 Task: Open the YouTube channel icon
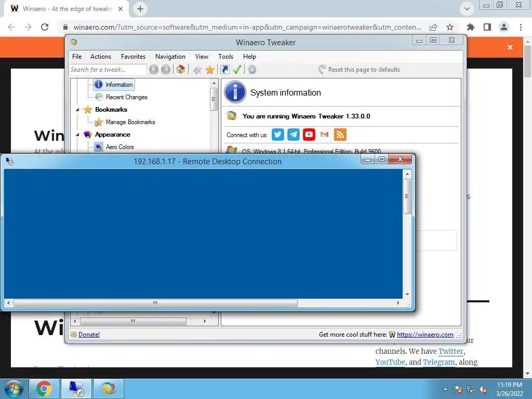click(309, 135)
